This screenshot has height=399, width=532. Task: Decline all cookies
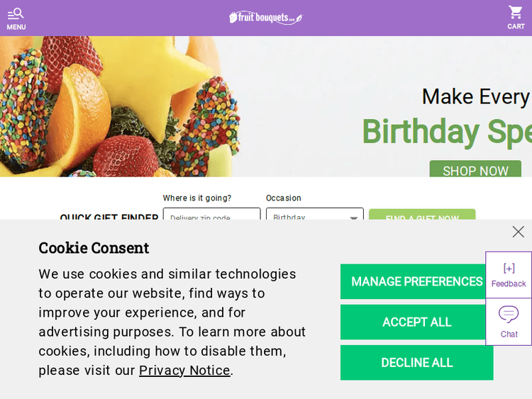coord(416,363)
